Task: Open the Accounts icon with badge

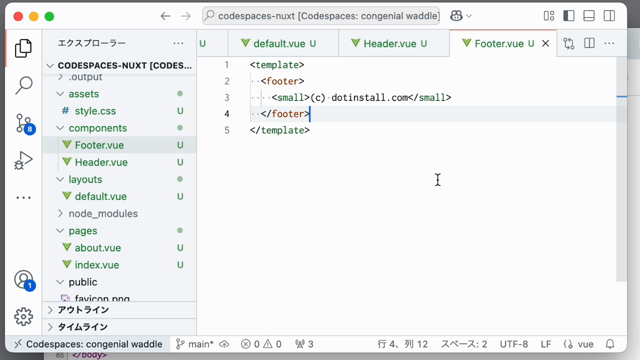Action: point(24,280)
